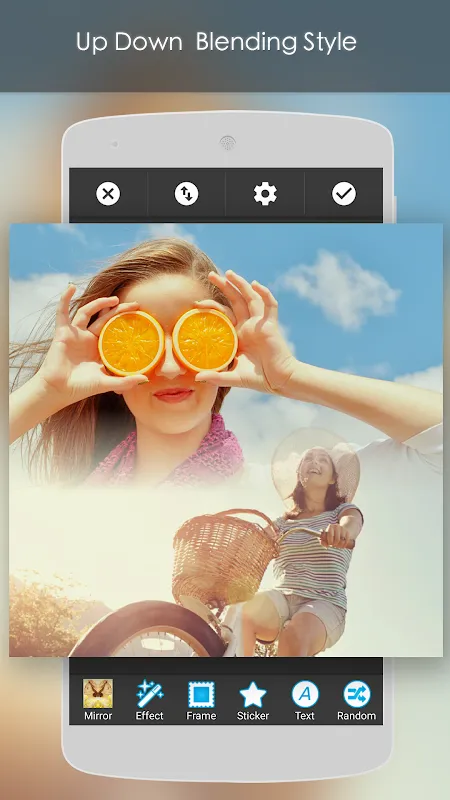
Task: Add text using the A icon
Action: point(305,694)
